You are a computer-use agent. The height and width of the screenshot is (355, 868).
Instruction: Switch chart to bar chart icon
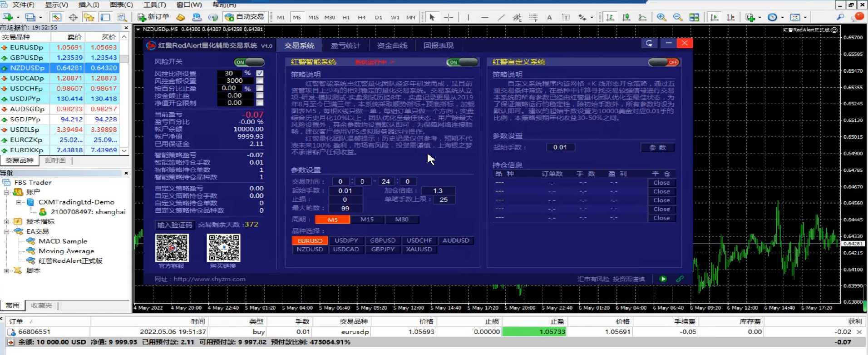pyautogui.click(x=610, y=17)
